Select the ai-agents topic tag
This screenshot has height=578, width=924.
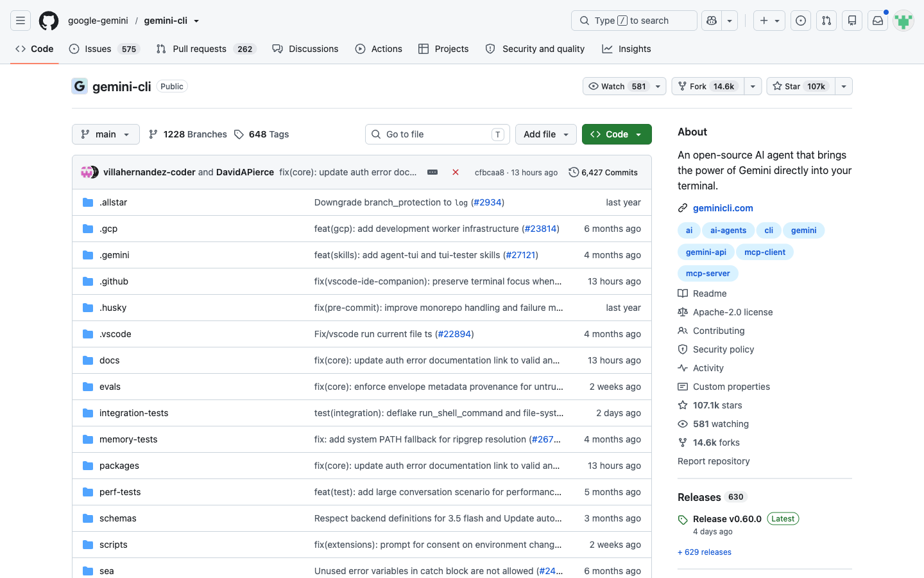tap(728, 231)
